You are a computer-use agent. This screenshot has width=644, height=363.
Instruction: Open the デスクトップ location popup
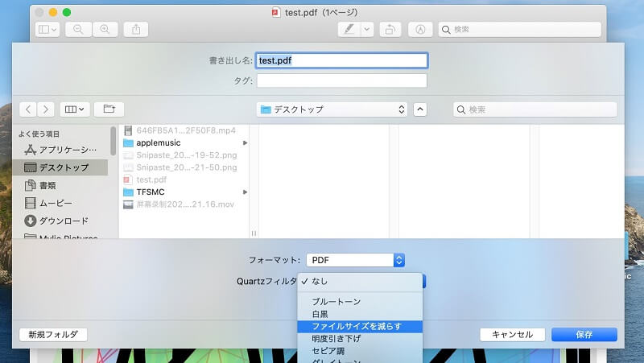[x=332, y=109]
